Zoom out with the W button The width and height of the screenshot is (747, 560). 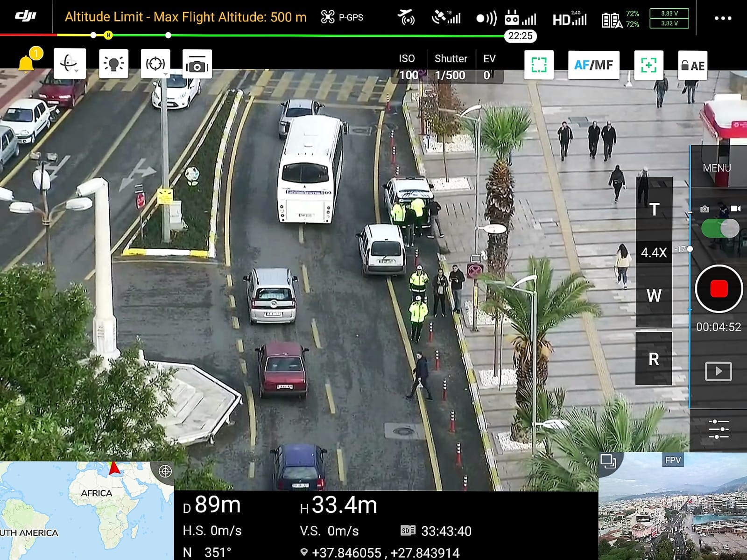click(x=654, y=295)
